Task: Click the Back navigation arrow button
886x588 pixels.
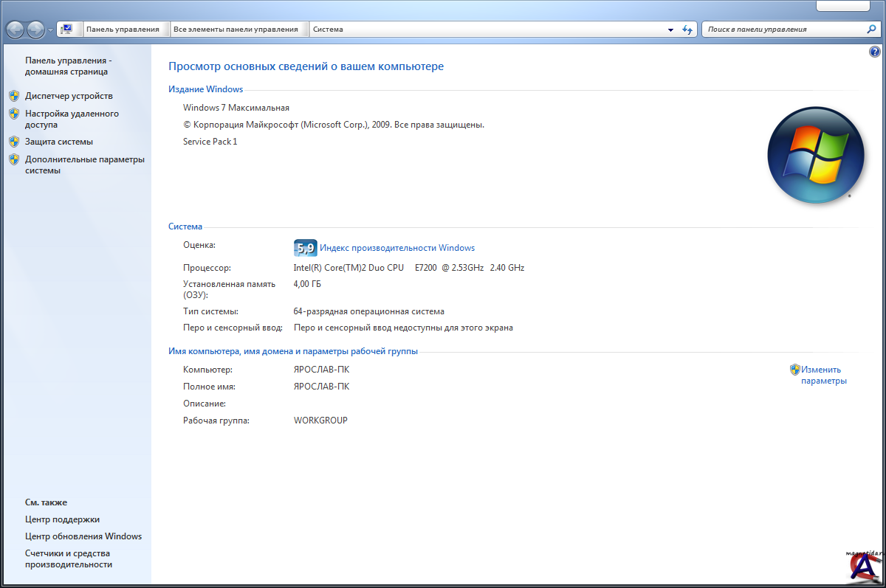Action: click(x=16, y=30)
